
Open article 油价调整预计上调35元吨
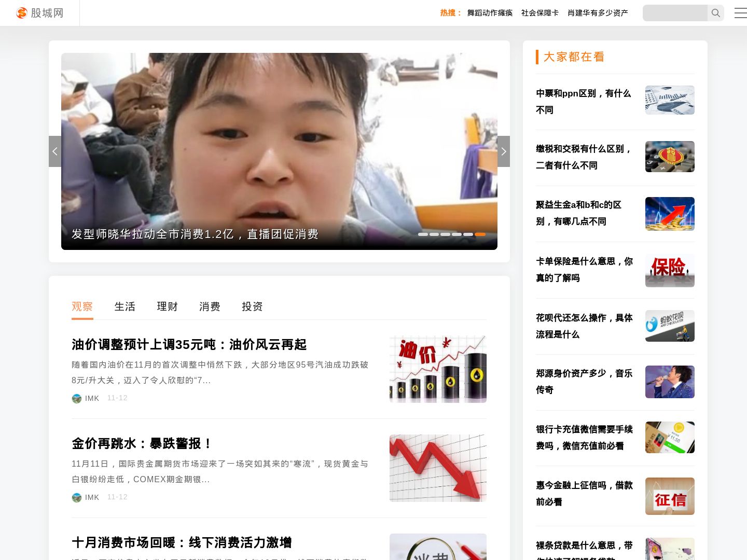(x=189, y=344)
